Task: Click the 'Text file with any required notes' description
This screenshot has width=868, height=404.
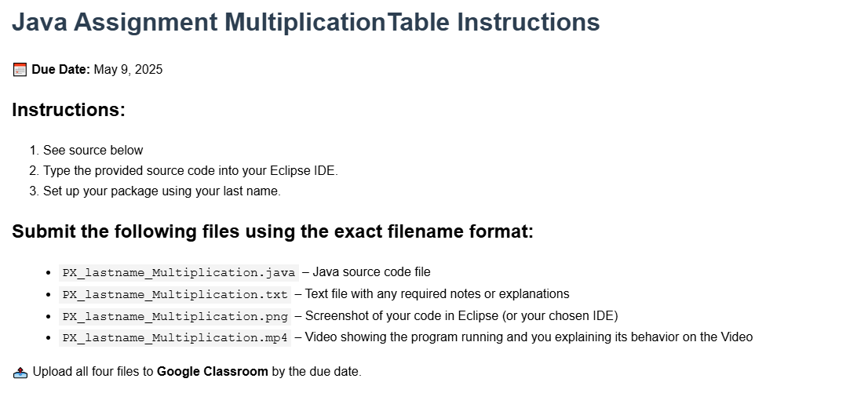Action: (x=437, y=294)
